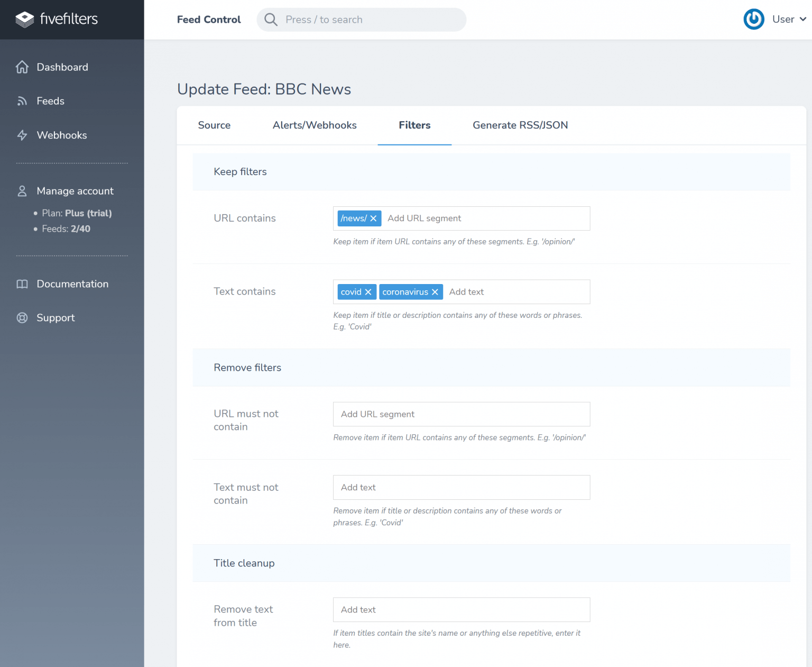Viewport: 812px width, 667px height.
Task: Select the Generate RSS/JSON tab
Action: point(520,125)
